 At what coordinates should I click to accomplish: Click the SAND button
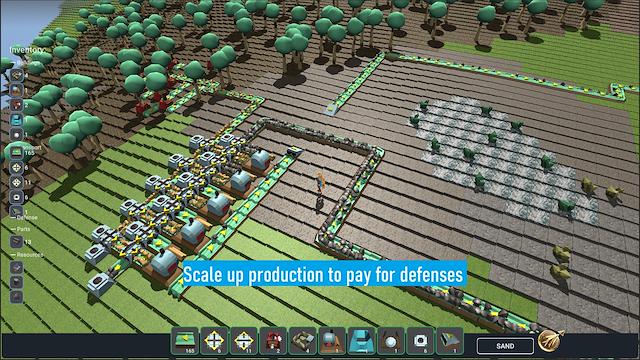pyautogui.click(x=505, y=346)
